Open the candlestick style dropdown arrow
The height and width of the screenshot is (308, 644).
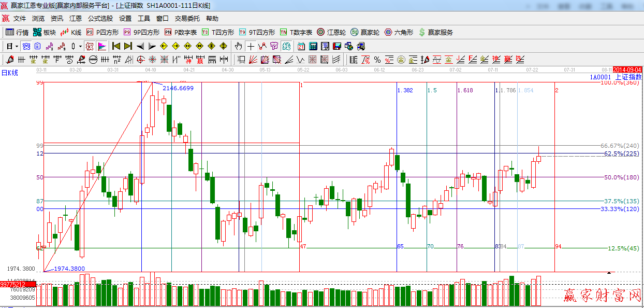tap(80, 46)
